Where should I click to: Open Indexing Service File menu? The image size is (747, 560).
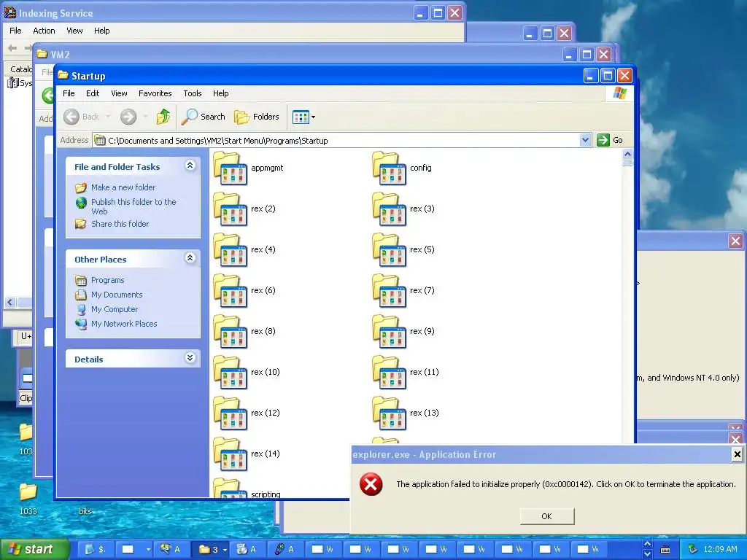tap(15, 31)
